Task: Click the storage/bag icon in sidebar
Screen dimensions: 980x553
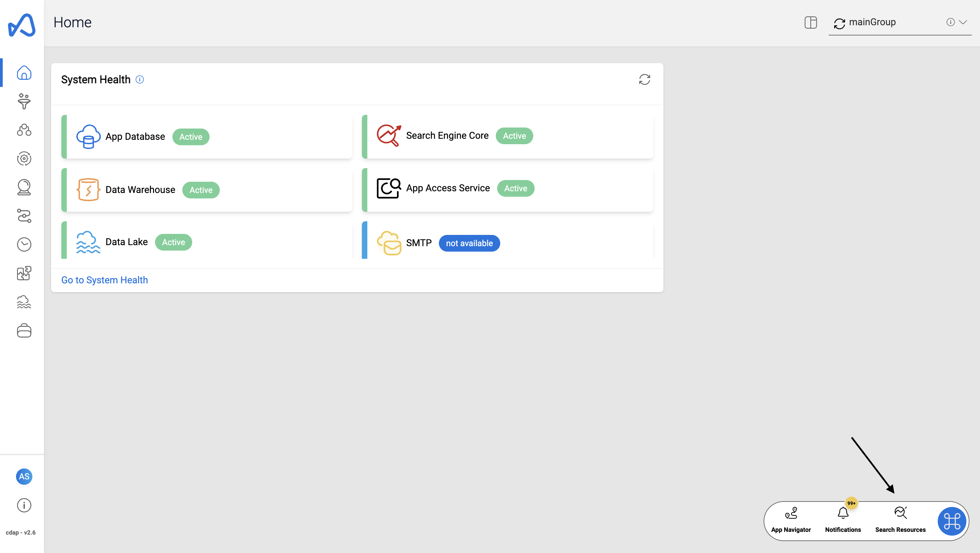Action: tap(24, 331)
